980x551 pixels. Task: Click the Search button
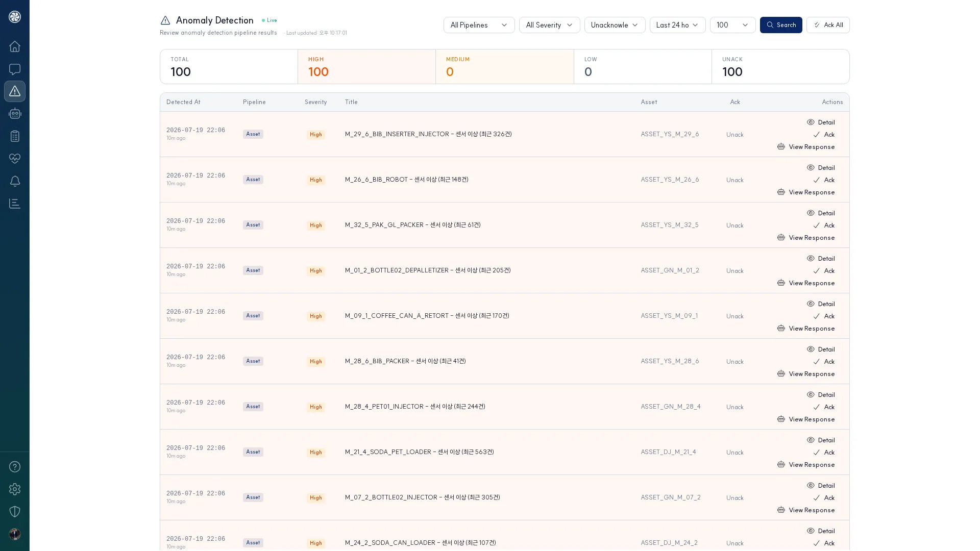pyautogui.click(x=781, y=25)
